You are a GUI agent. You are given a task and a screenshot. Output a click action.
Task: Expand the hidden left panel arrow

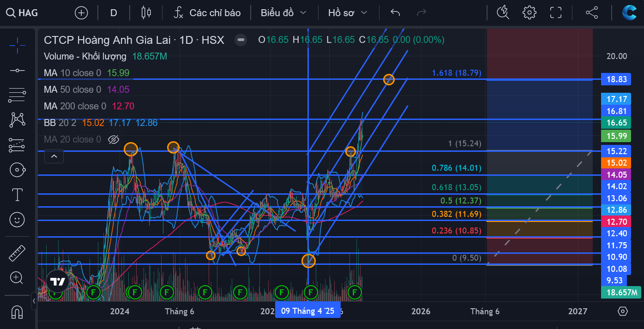click(x=34, y=302)
